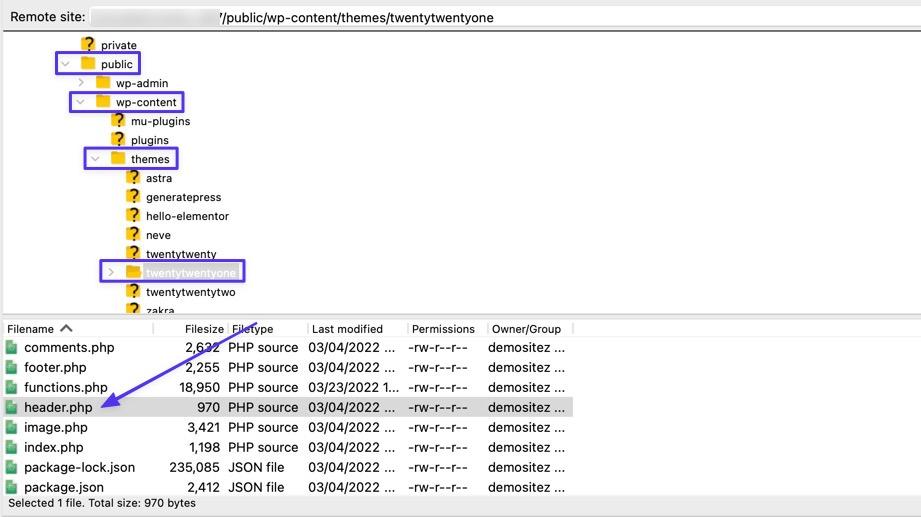The image size is (921, 517).
Task: Click the Remote site path field
Action: click(500, 17)
